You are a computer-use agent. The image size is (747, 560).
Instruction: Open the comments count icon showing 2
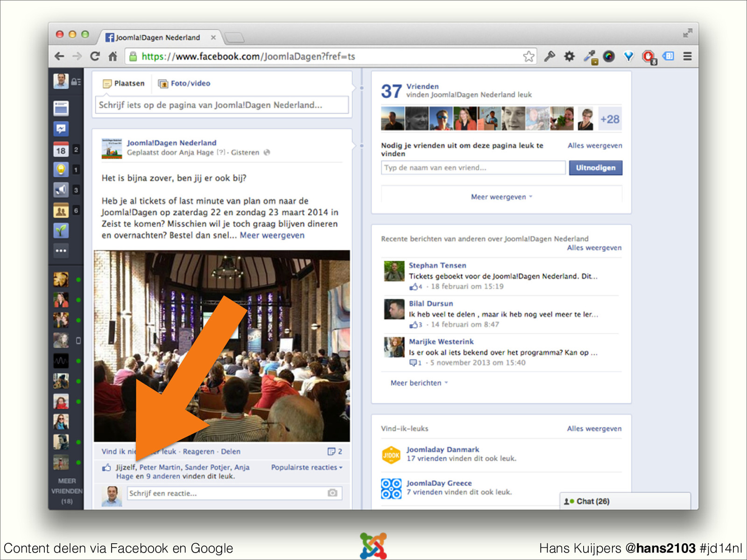pyautogui.click(x=335, y=451)
